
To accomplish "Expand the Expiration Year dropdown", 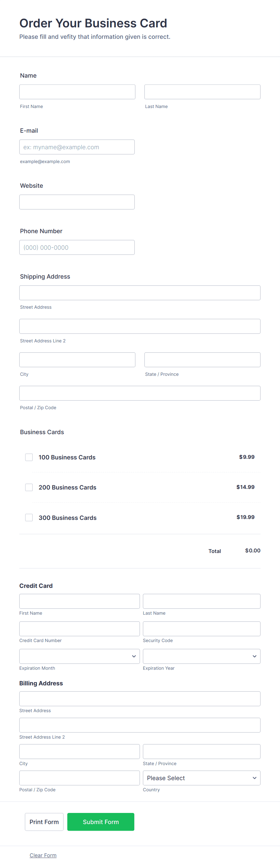I will tap(201, 656).
